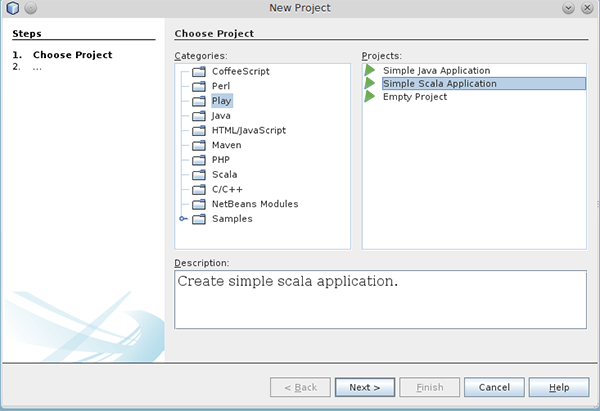Select the Samples category label
600x411 pixels.
click(x=232, y=219)
